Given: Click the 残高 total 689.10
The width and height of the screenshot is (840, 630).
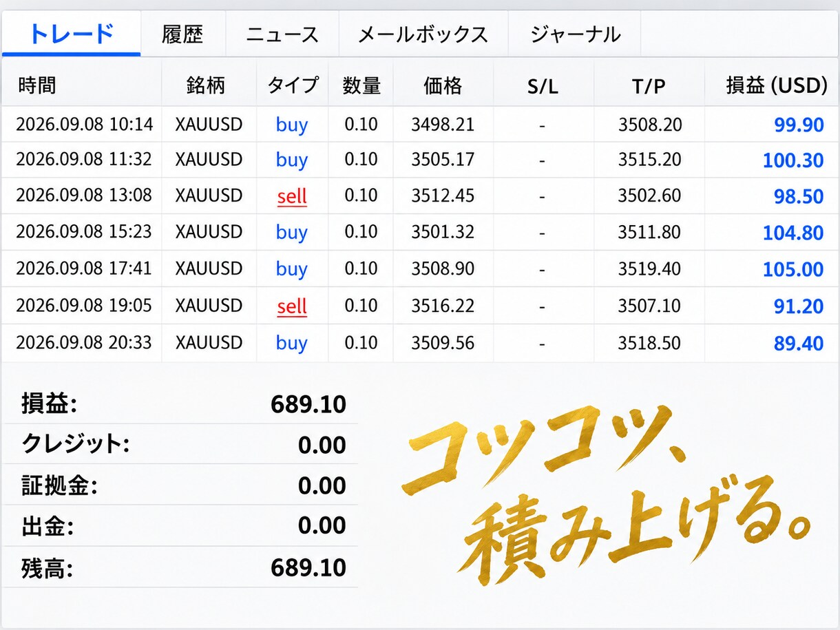Looking at the screenshot, I should [308, 568].
